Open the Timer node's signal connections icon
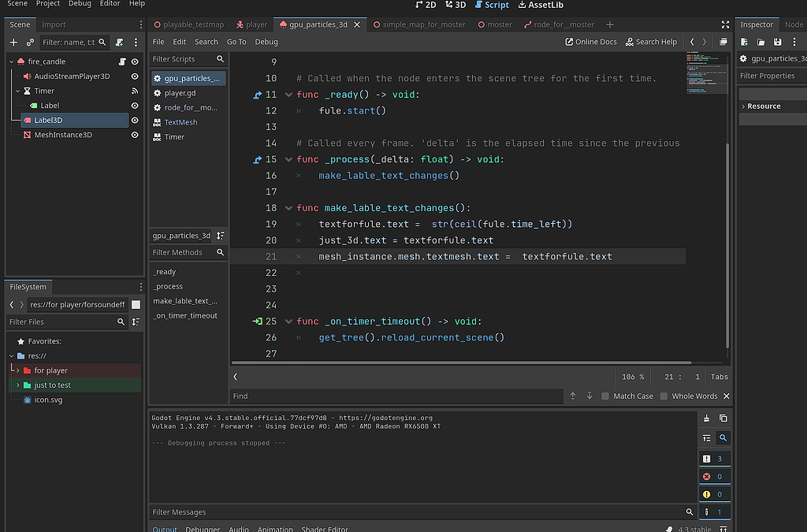The image size is (807, 532). [x=133, y=91]
